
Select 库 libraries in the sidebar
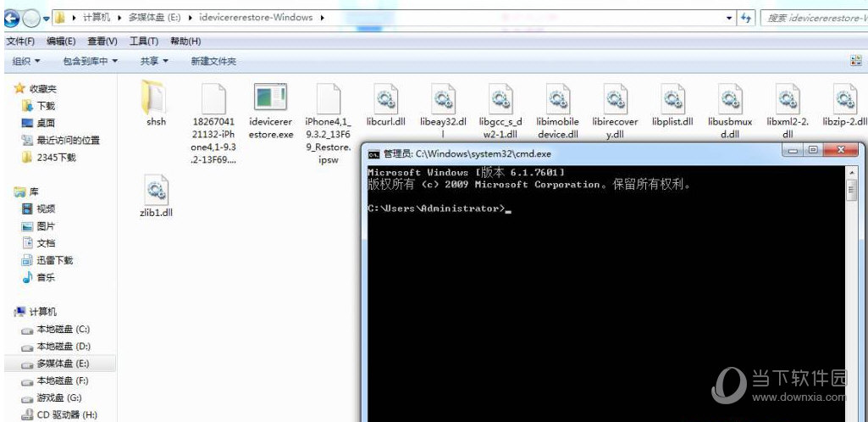pos(26,192)
